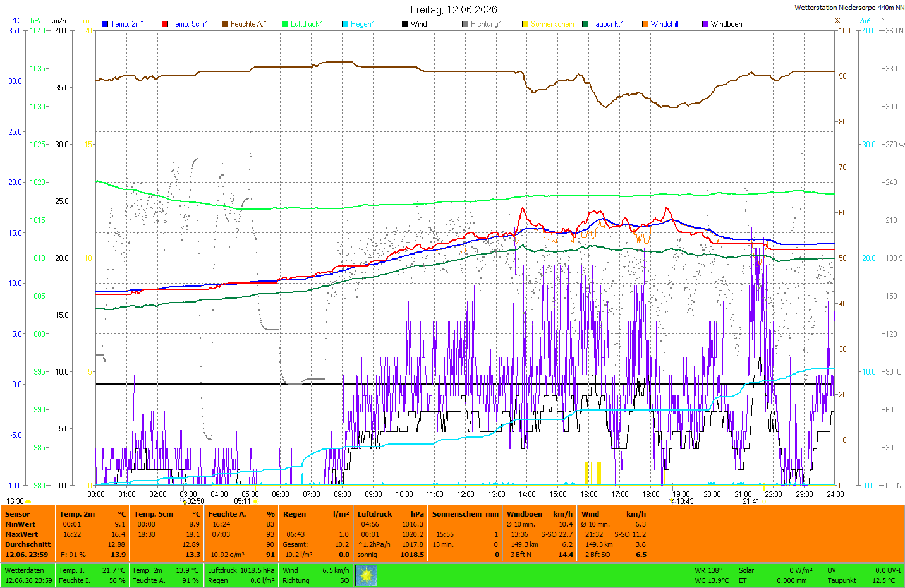Click the Feuchte A. column header in table
This screenshot has height=588, width=905.
[227, 514]
